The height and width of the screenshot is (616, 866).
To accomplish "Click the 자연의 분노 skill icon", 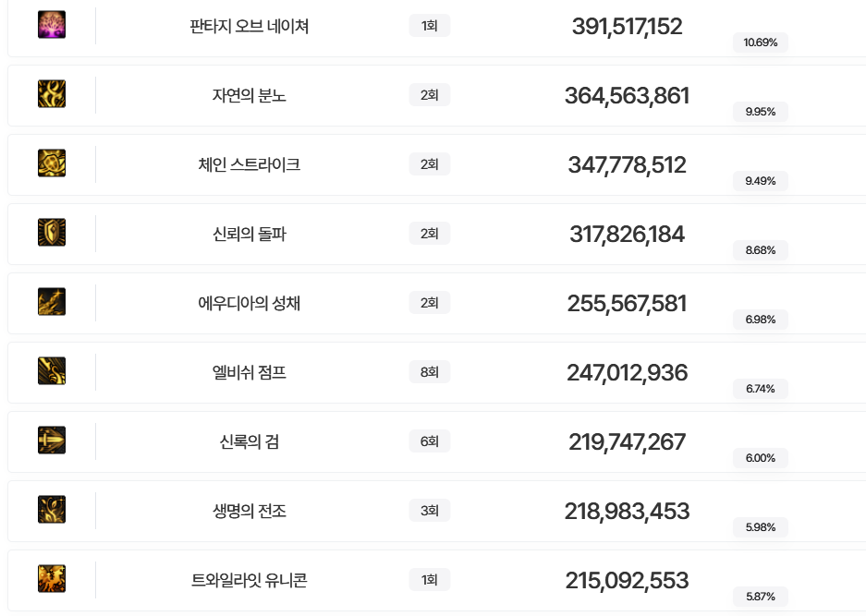I will pos(52,94).
